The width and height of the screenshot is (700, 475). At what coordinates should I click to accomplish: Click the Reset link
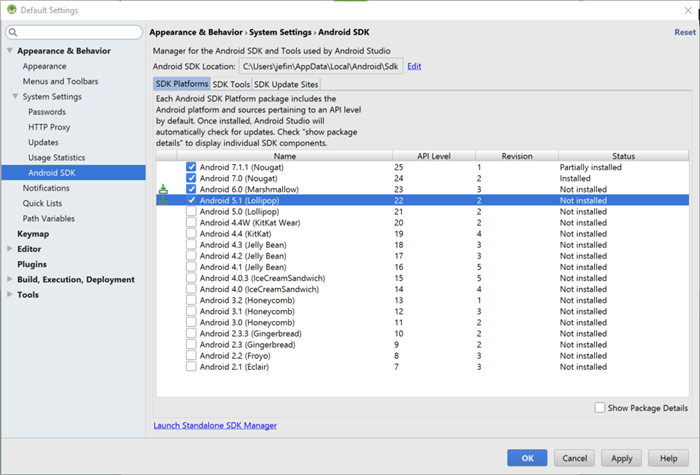pos(685,32)
